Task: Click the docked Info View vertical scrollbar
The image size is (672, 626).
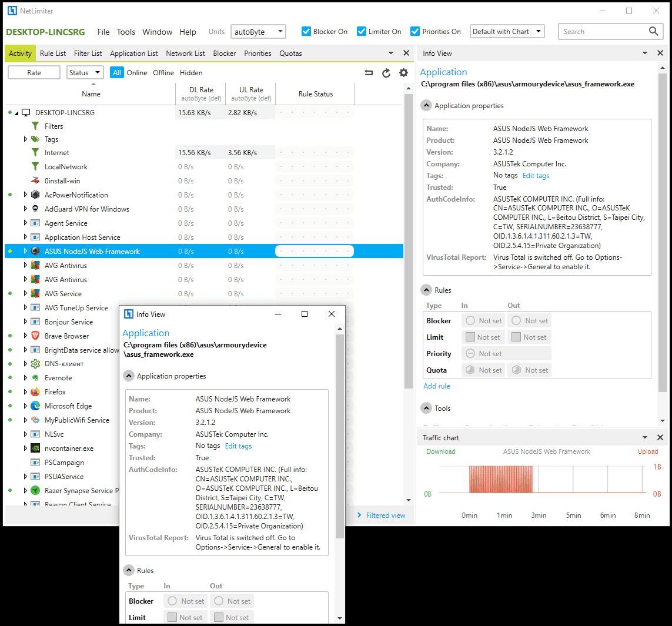Action: pos(663,232)
